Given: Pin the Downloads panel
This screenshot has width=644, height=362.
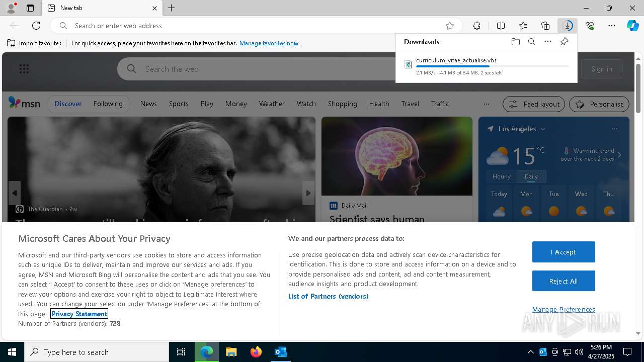Looking at the screenshot, I should pos(564,42).
